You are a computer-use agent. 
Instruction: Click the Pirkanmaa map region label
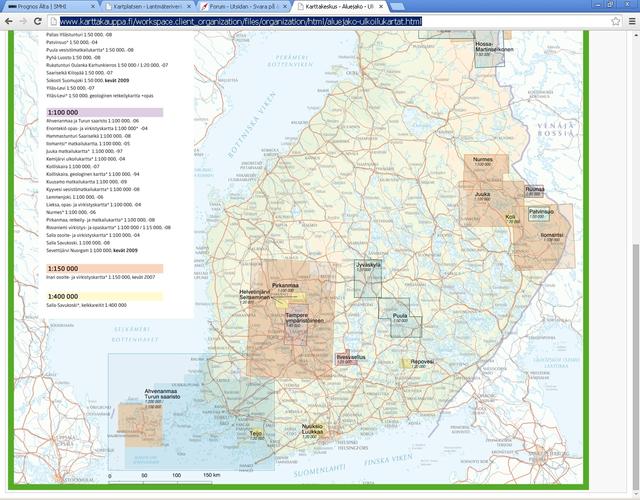tap(285, 285)
